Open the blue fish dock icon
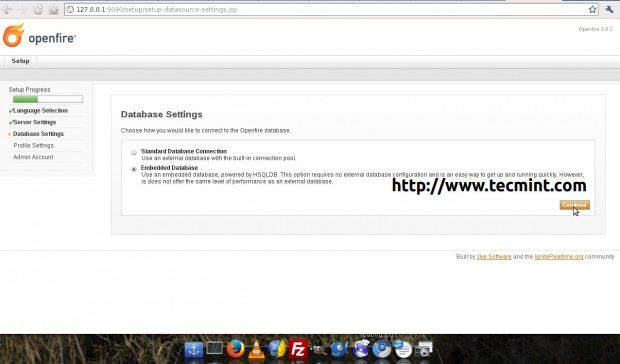The width and height of the screenshot is (620, 364). point(339,349)
